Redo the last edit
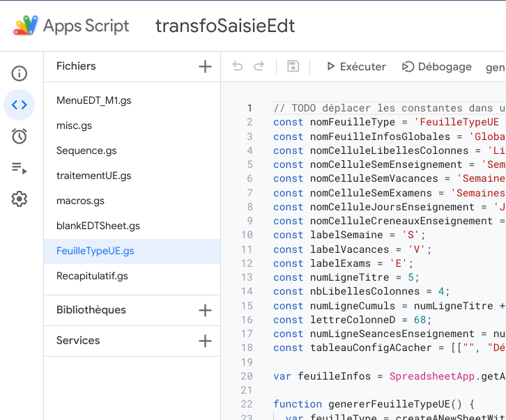506x420 pixels. pos(259,66)
